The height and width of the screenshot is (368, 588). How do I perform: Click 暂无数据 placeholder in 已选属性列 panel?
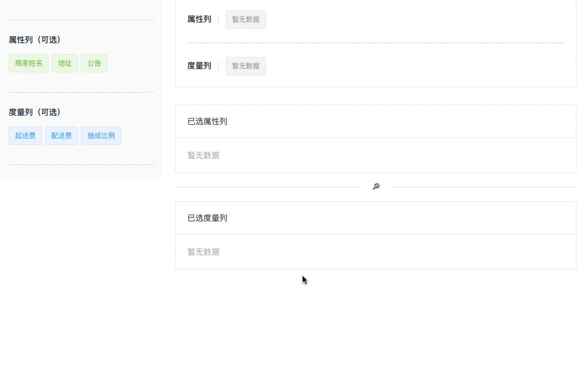(203, 155)
